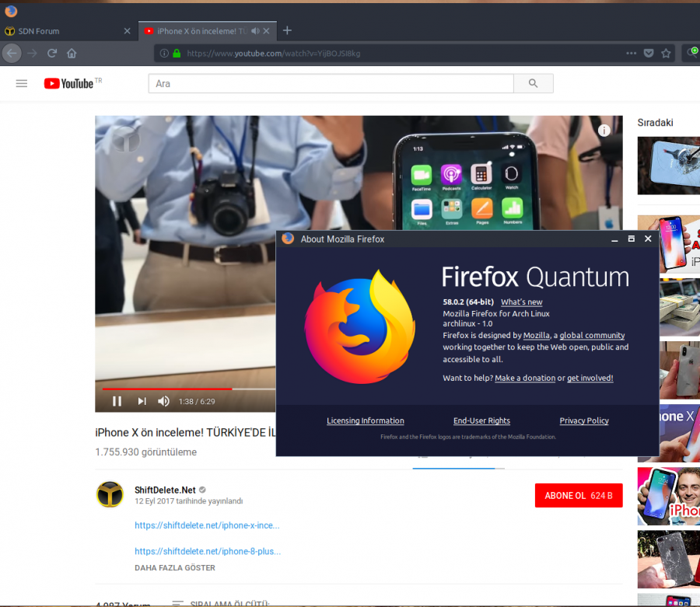
Task: Open the video info card icon
Action: 604,131
